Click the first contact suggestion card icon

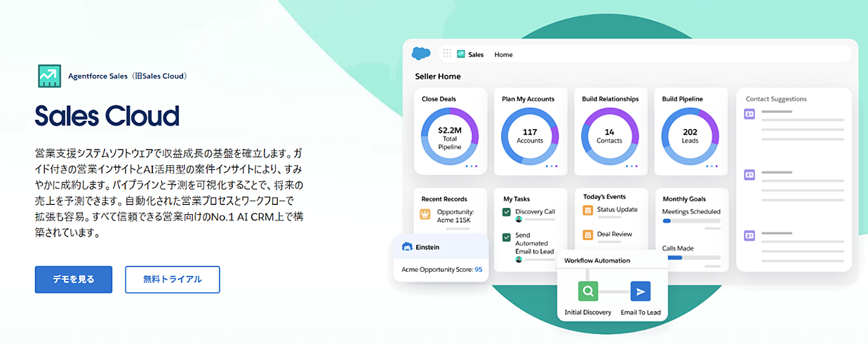point(749,114)
